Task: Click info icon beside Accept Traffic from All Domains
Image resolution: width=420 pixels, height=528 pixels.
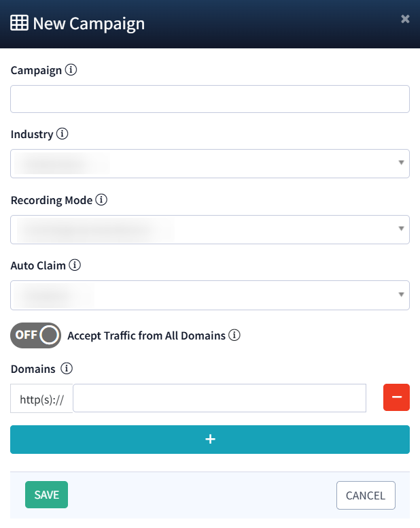Action: (x=234, y=335)
